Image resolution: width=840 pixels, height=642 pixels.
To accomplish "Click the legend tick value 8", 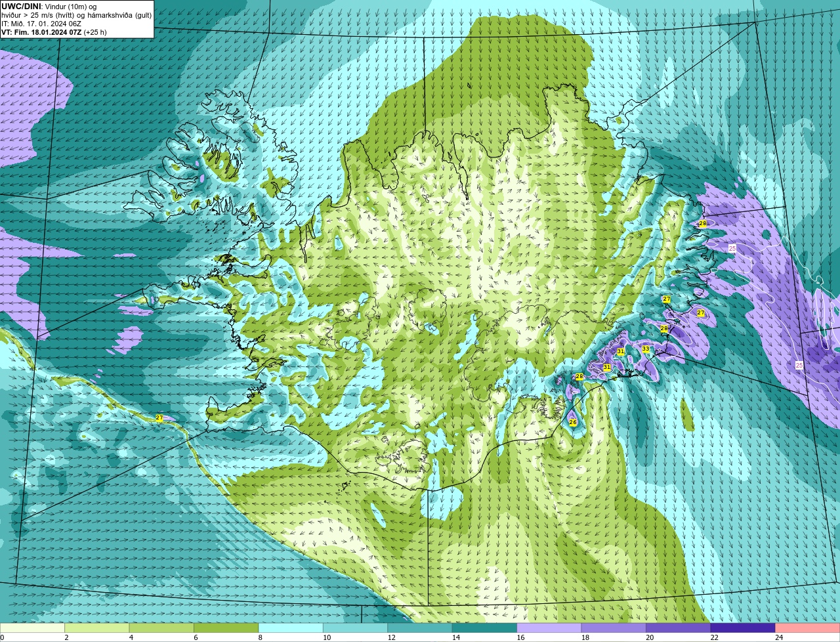I will click(261, 637).
